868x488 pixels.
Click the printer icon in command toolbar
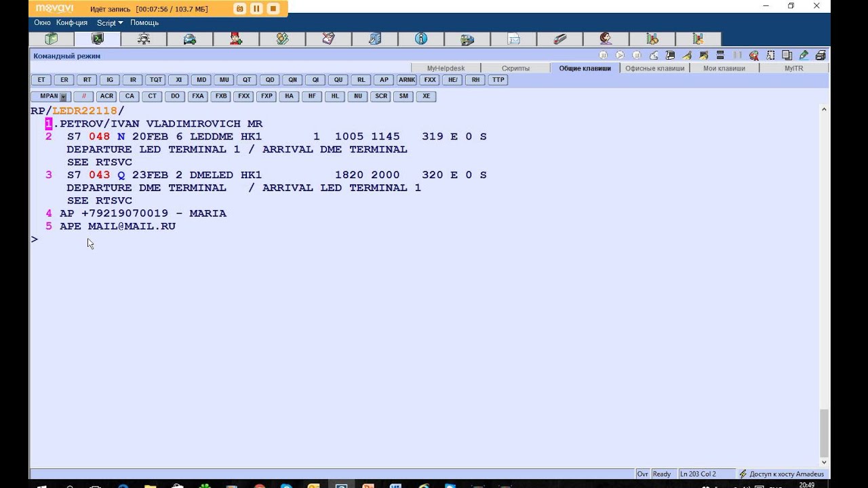[821, 56]
